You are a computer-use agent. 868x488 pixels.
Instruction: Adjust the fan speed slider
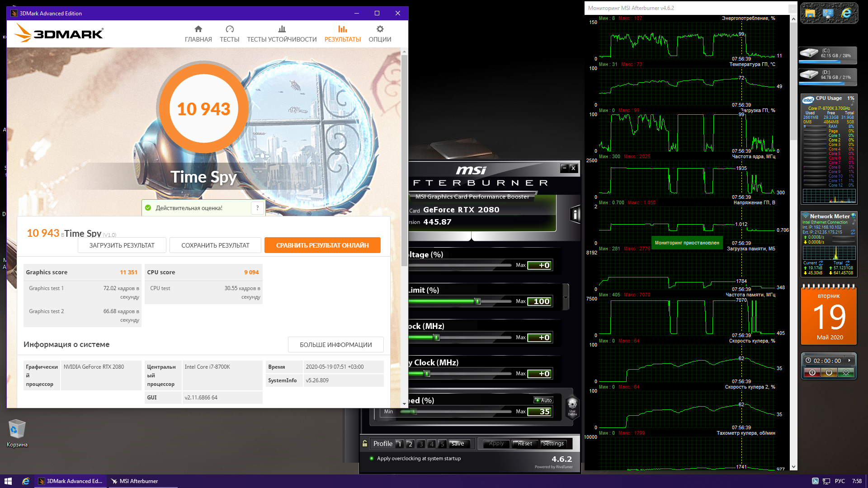pos(414,412)
